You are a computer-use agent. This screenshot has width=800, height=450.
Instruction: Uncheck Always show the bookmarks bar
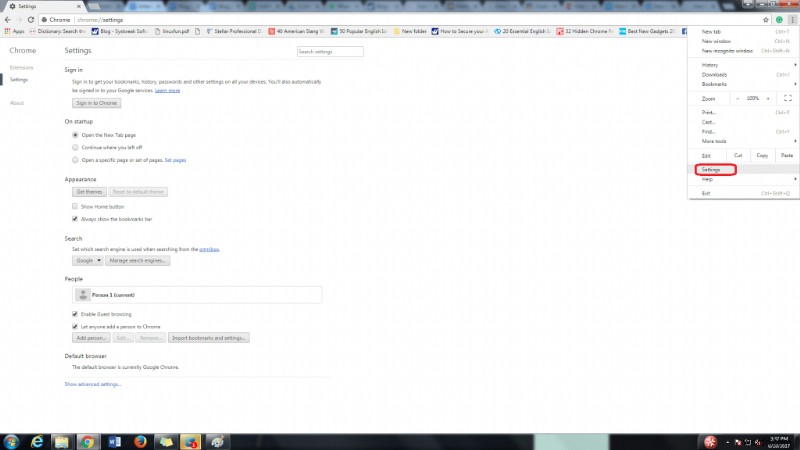point(75,219)
